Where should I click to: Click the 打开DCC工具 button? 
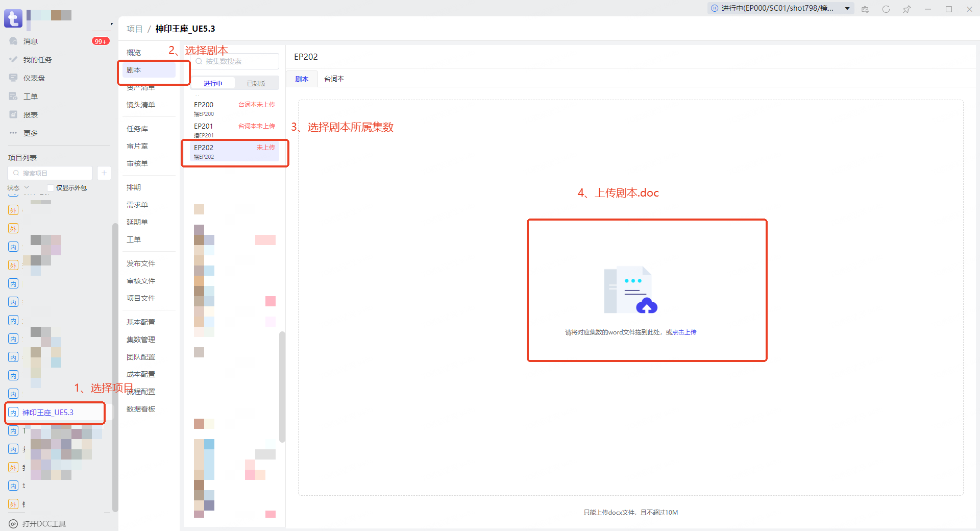pyautogui.click(x=37, y=524)
